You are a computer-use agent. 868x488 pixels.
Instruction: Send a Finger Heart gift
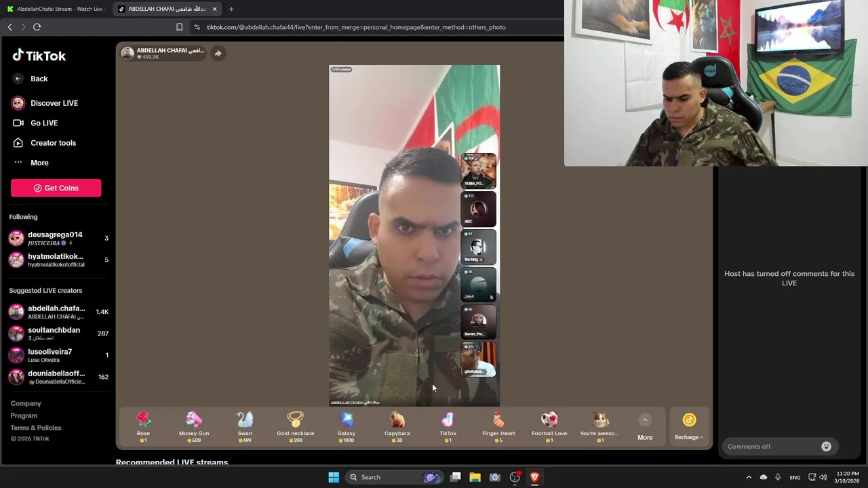[499, 427]
